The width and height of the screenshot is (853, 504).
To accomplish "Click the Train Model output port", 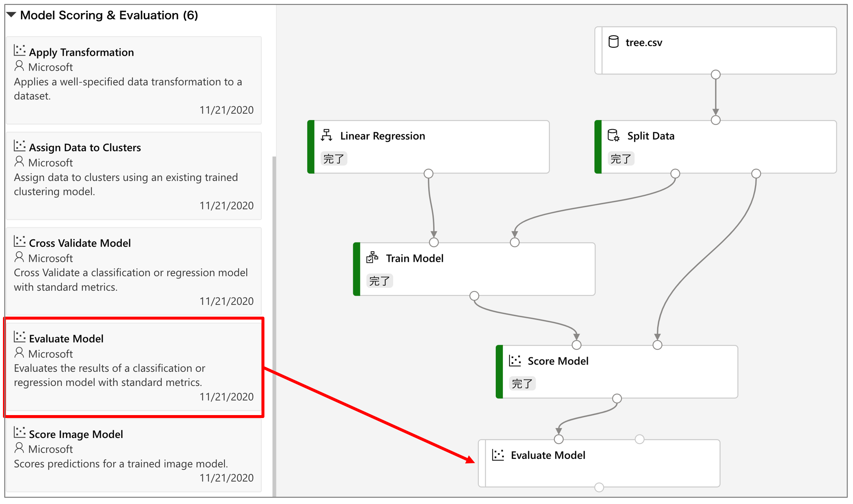I will tap(474, 296).
